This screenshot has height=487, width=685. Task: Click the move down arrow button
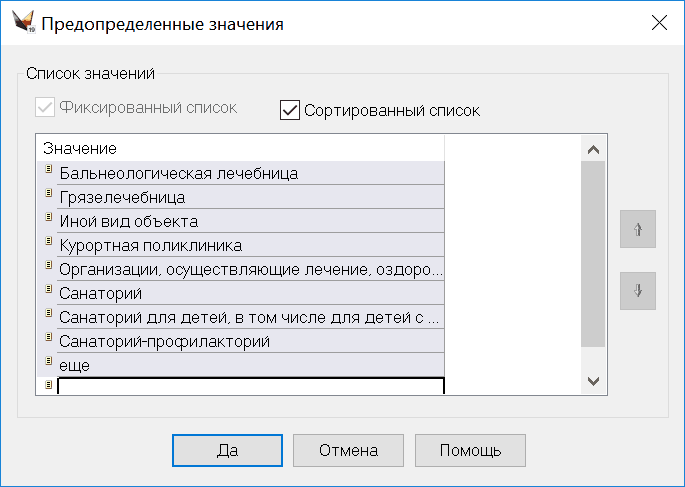pos(637,291)
